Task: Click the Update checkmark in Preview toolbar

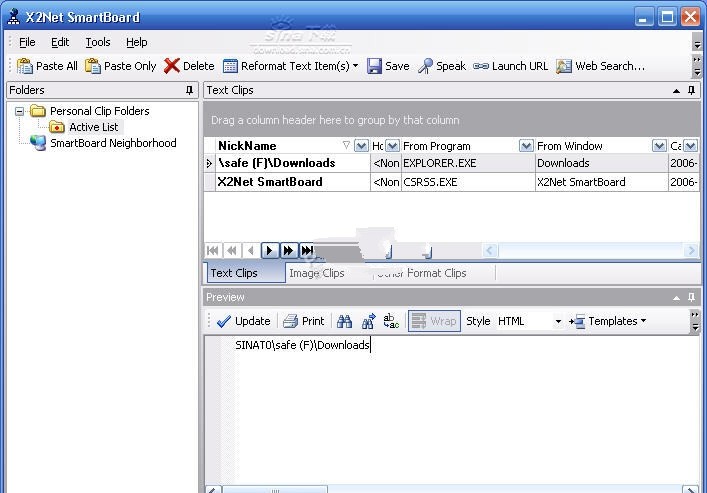Action: click(x=224, y=321)
